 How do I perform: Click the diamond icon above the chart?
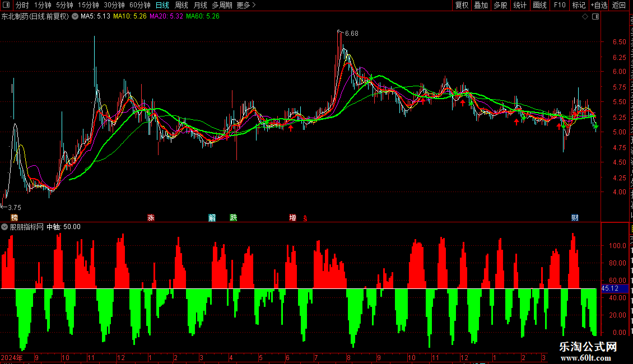click(585, 17)
